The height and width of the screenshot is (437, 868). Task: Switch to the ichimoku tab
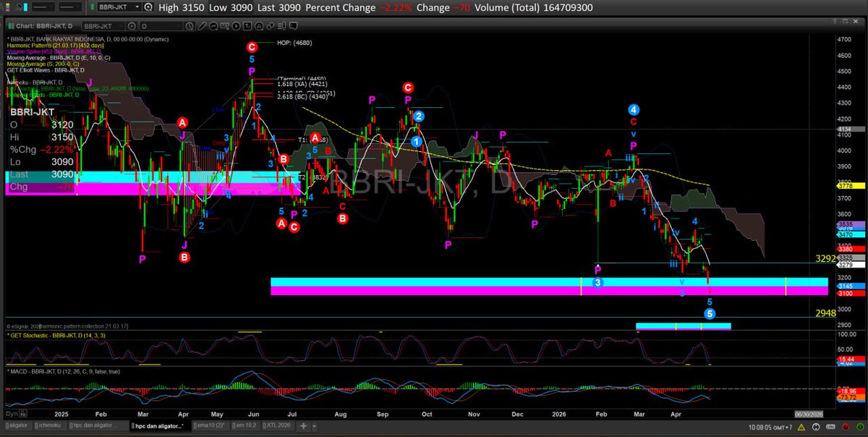click(x=50, y=426)
